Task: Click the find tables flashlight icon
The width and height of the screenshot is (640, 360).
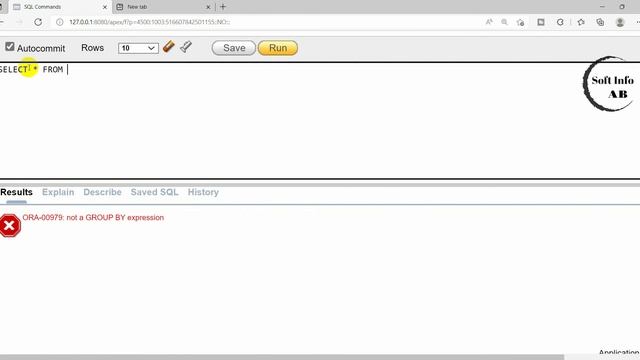Action: (186, 47)
